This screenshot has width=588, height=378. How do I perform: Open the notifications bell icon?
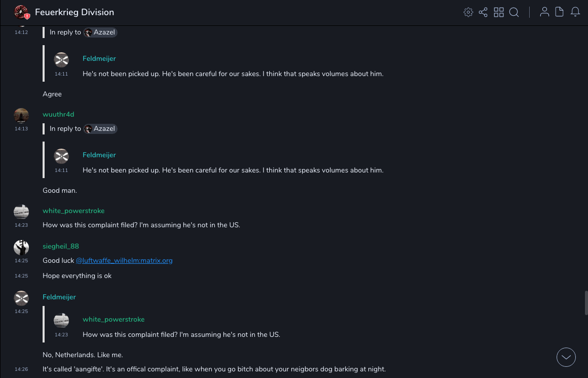pyautogui.click(x=575, y=12)
